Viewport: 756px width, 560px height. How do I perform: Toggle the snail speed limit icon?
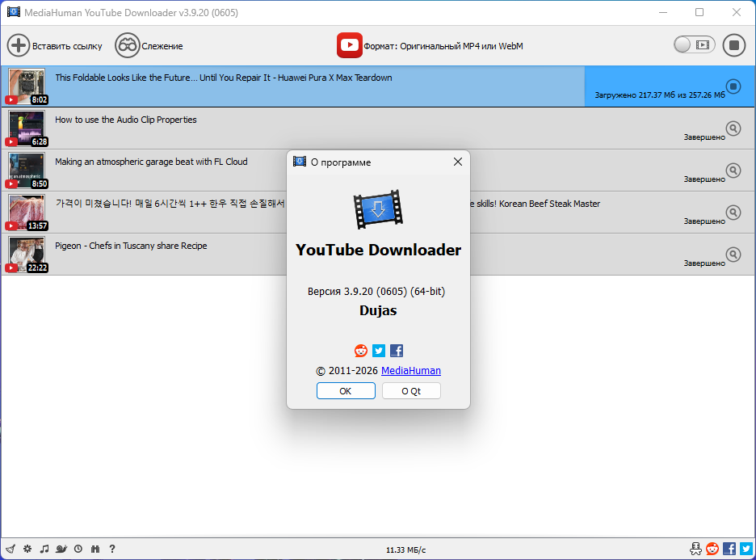pyautogui.click(x=61, y=549)
